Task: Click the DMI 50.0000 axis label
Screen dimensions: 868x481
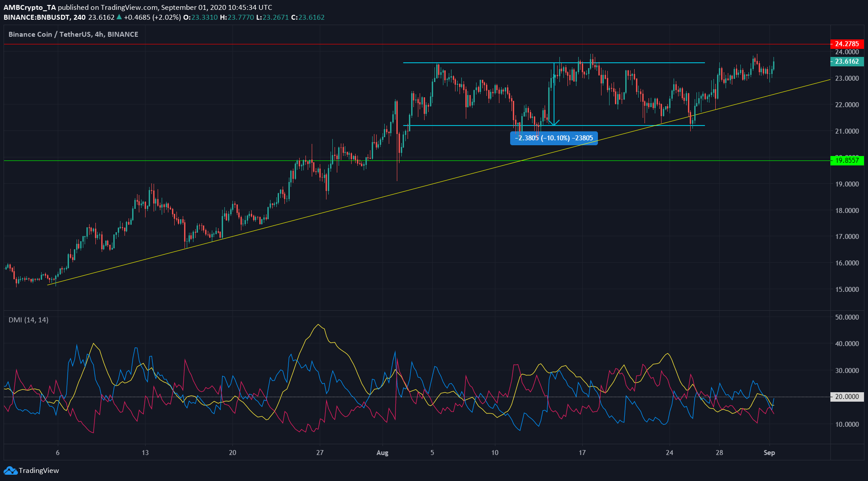Action: (847, 317)
